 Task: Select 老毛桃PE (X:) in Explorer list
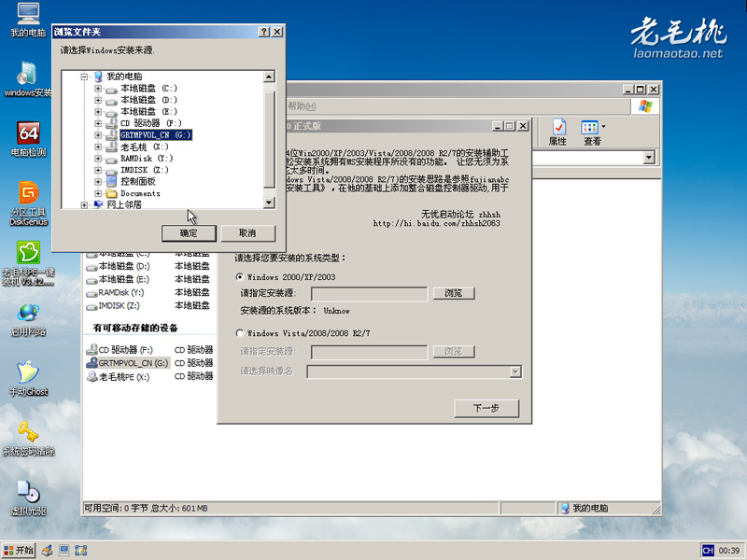point(119,377)
